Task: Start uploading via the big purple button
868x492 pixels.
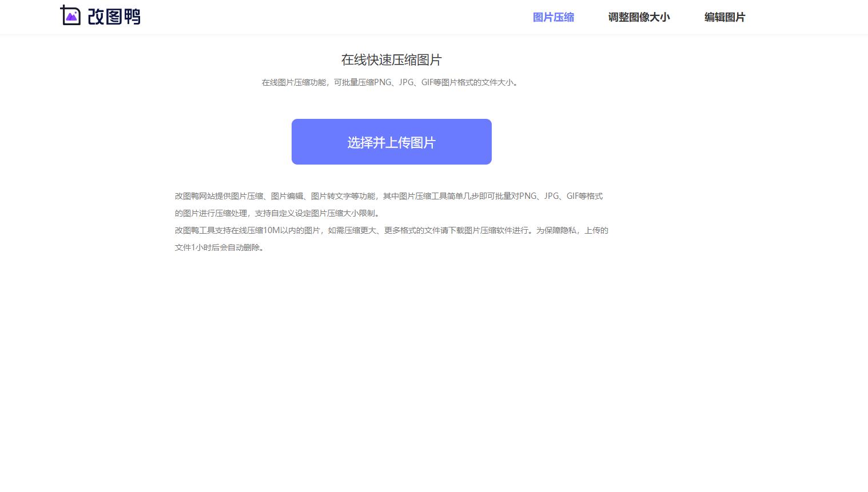Action: point(391,142)
